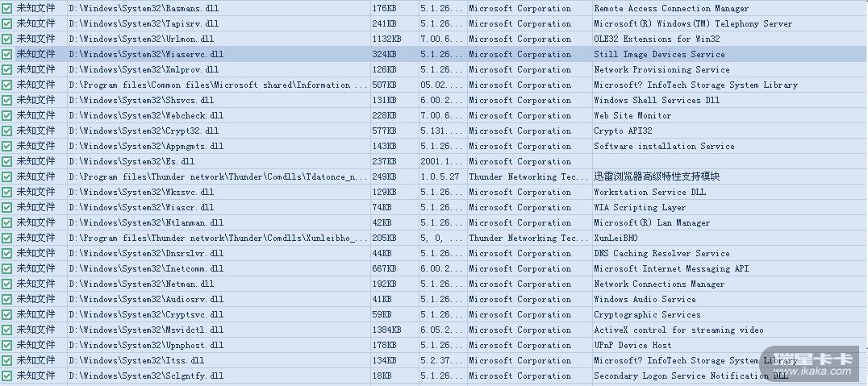Select 'Network Provisioning Service' description
The image size is (868, 386).
coord(662,69)
